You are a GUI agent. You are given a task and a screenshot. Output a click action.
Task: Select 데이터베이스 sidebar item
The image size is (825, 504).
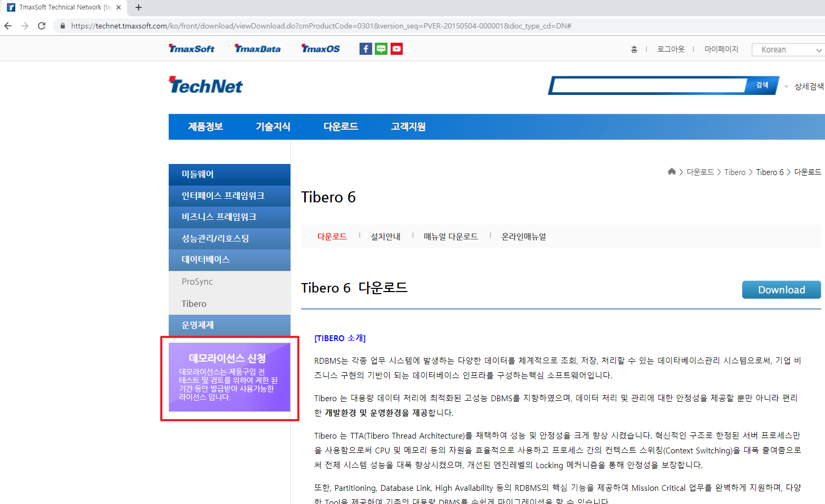click(x=229, y=260)
